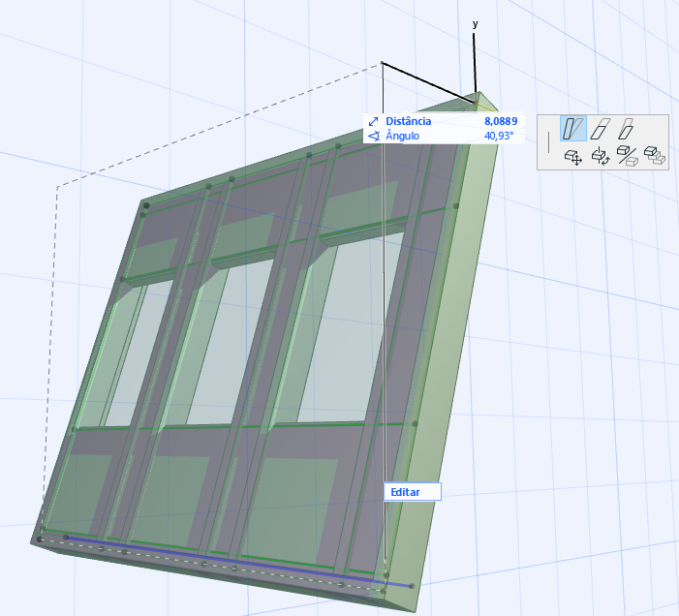Select the Multiply copies icon in pet palette
The width and height of the screenshot is (679, 616).
click(655, 155)
